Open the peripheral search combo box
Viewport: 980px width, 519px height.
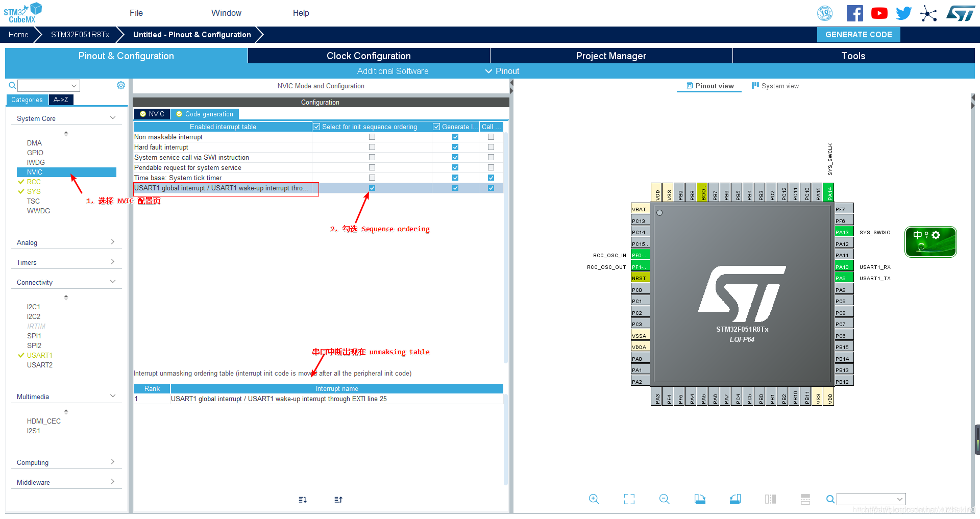(49, 85)
